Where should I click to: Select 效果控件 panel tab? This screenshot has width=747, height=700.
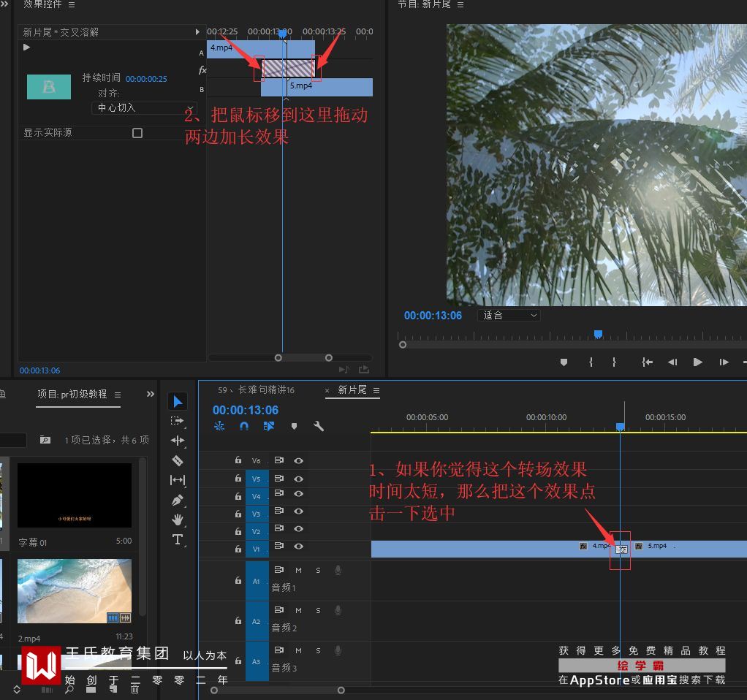tap(42, 4)
